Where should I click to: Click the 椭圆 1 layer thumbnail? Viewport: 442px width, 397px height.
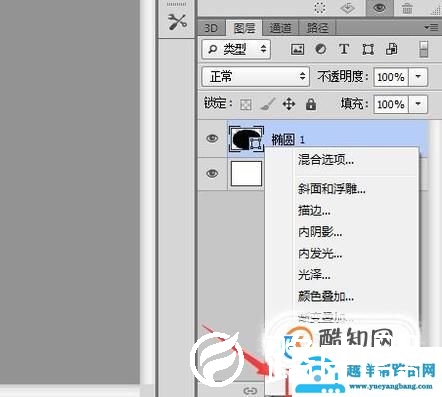246,138
